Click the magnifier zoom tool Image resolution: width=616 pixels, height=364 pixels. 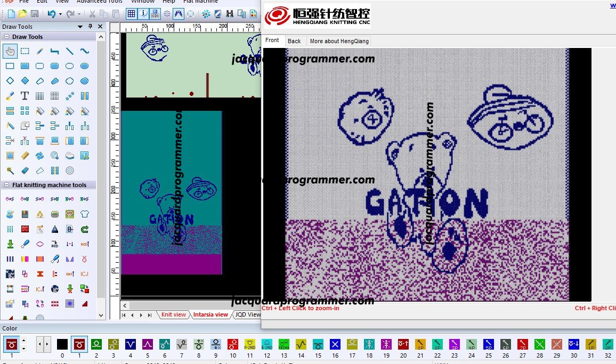[54, 156]
